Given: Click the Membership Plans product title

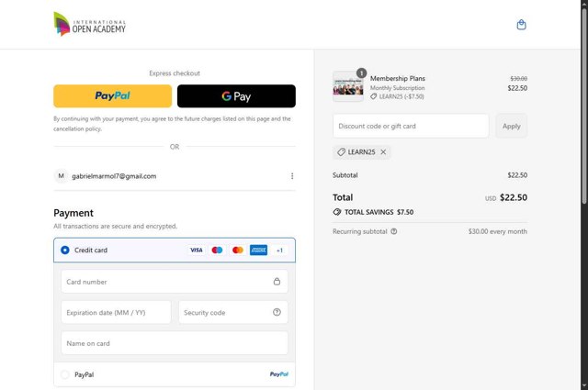Looking at the screenshot, I should click(398, 78).
